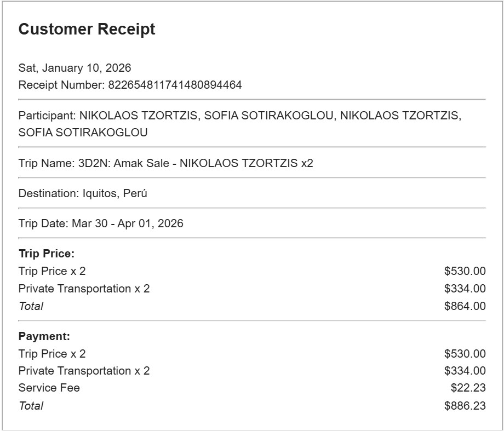Click the $530.00 amount in Trip Price section
This screenshot has height=431, width=504.
465,271
